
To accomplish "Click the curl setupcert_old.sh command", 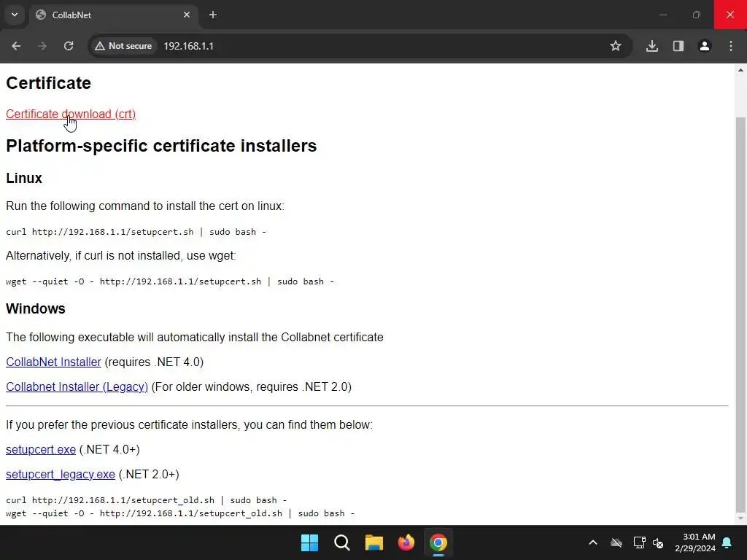I will (146, 500).
